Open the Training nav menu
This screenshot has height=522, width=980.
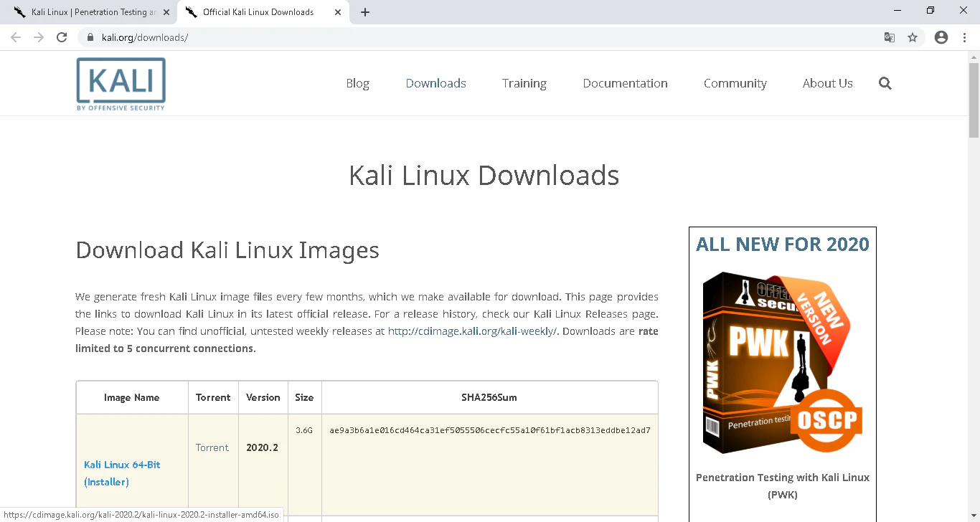(x=524, y=83)
